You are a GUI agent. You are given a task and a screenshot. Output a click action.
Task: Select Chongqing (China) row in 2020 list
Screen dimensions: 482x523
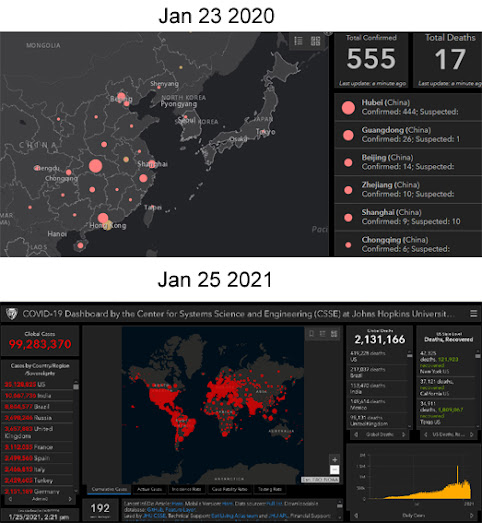pos(408,244)
